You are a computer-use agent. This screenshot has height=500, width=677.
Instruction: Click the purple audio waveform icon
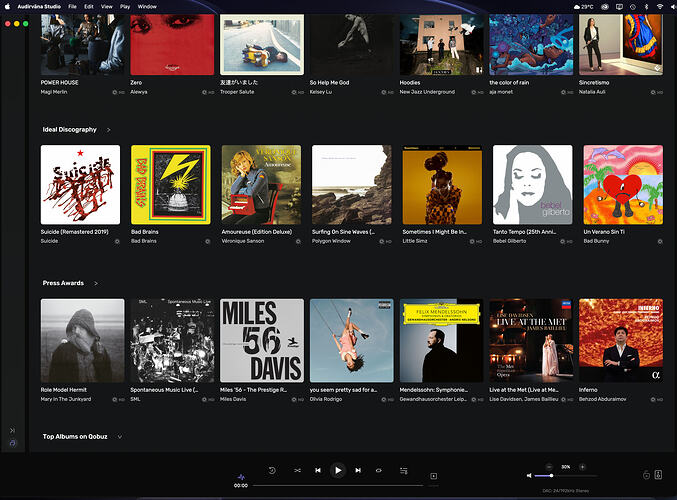tap(241, 477)
